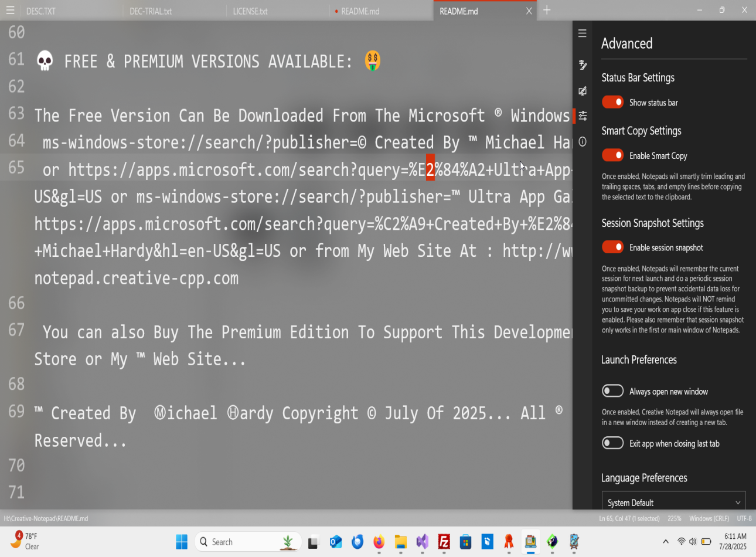This screenshot has width=756, height=557.
Task: Open the Wi-Fi network tray icon
Action: [x=681, y=542]
